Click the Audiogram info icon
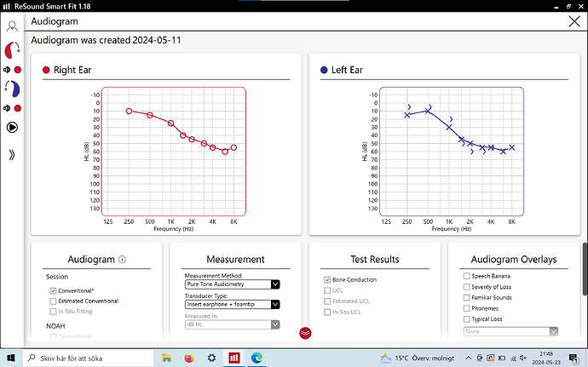 (x=122, y=260)
